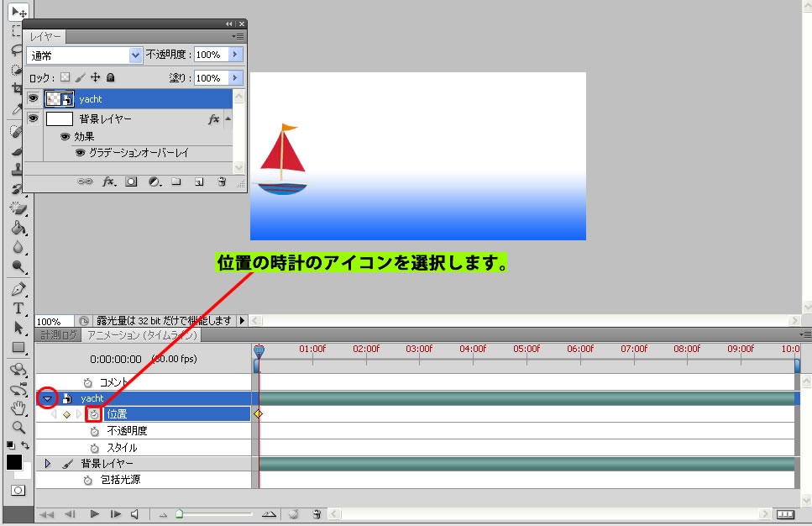Click the add layer style fx icon
The height and width of the screenshot is (526, 812).
(108, 181)
